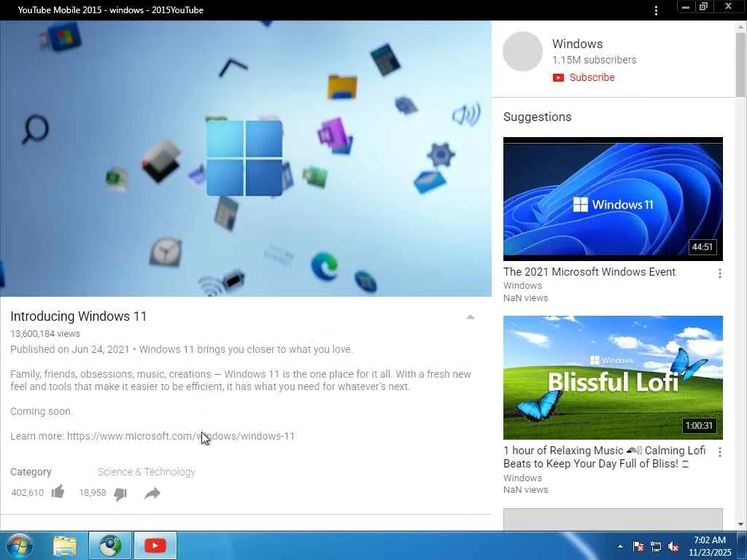Open the title bar three-dot menu
747x560 pixels.
656,10
